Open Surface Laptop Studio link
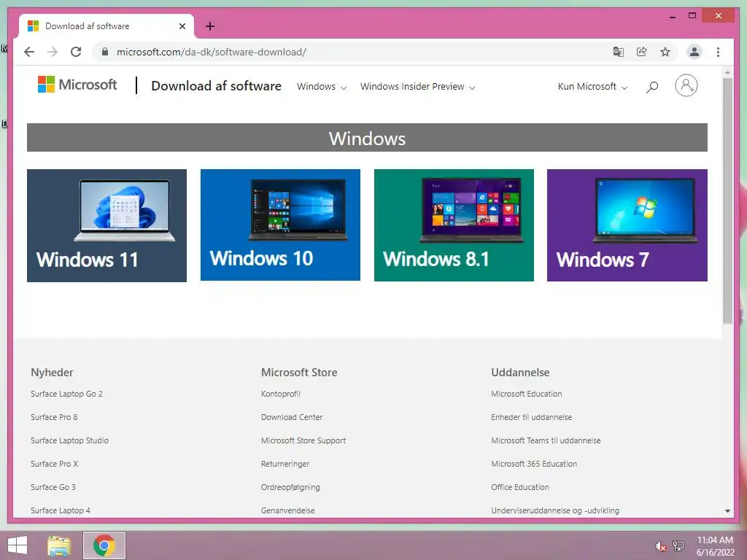This screenshot has width=747, height=560. click(69, 440)
